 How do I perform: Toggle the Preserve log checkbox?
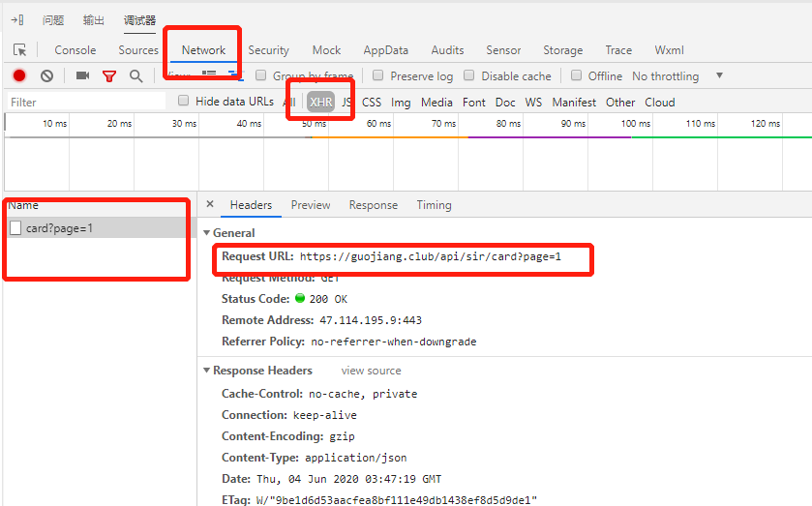coord(378,75)
